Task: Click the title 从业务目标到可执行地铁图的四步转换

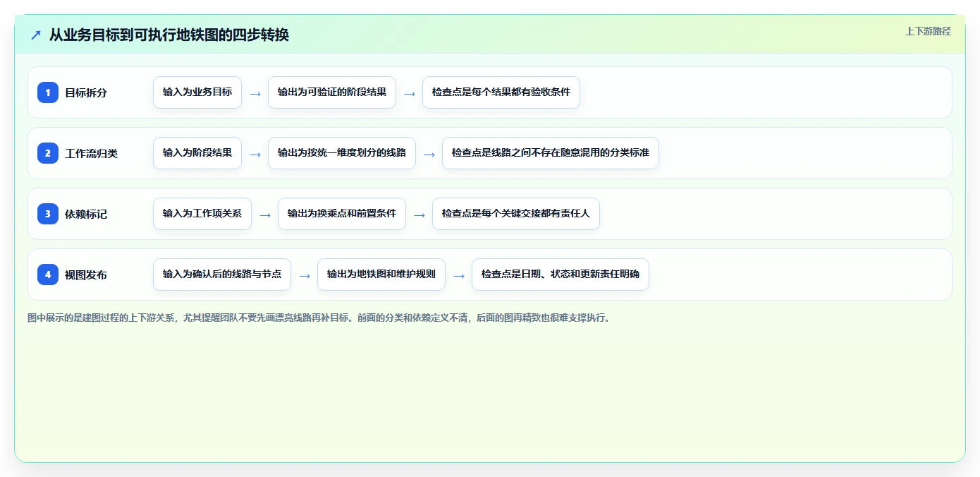Action: [169, 35]
